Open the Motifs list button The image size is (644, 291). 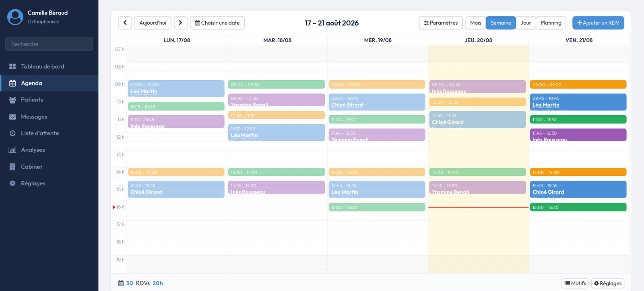575,283
